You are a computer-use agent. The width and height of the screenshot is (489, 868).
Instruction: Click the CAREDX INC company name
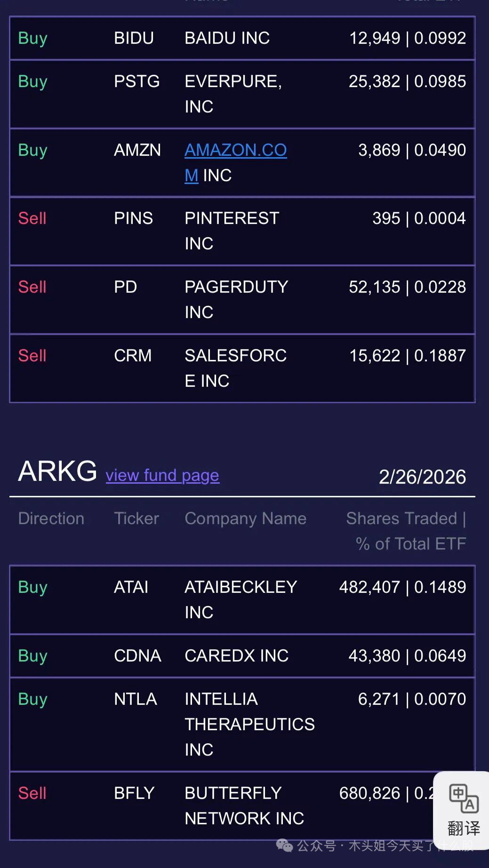[x=236, y=656]
